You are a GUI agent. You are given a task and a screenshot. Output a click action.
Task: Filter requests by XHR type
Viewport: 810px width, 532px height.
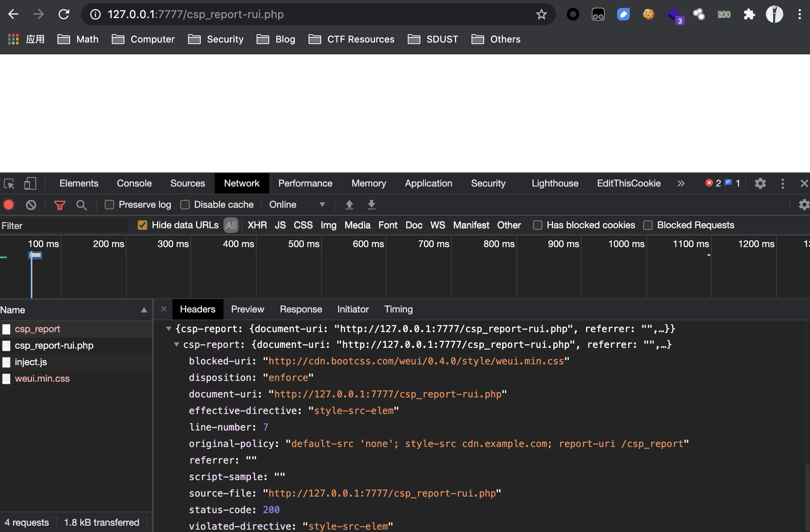[257, 225]
